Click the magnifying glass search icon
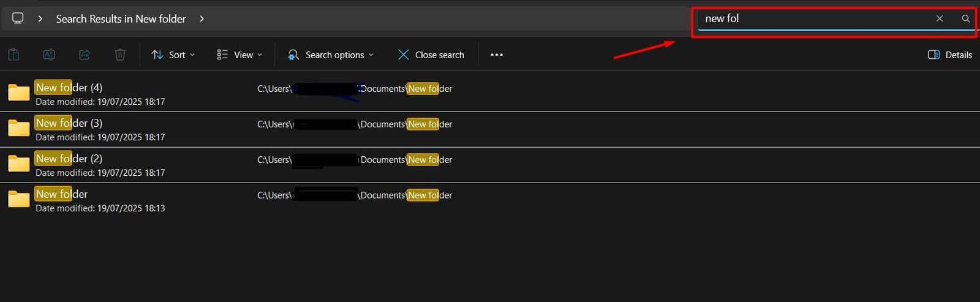980x302 pixels. (966, 19)
